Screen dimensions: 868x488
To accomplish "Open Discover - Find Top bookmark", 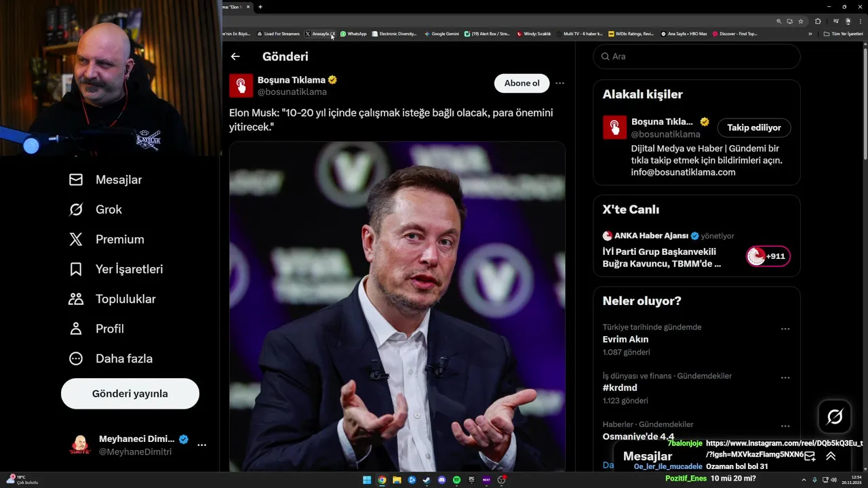I will [x=735, y=34].
